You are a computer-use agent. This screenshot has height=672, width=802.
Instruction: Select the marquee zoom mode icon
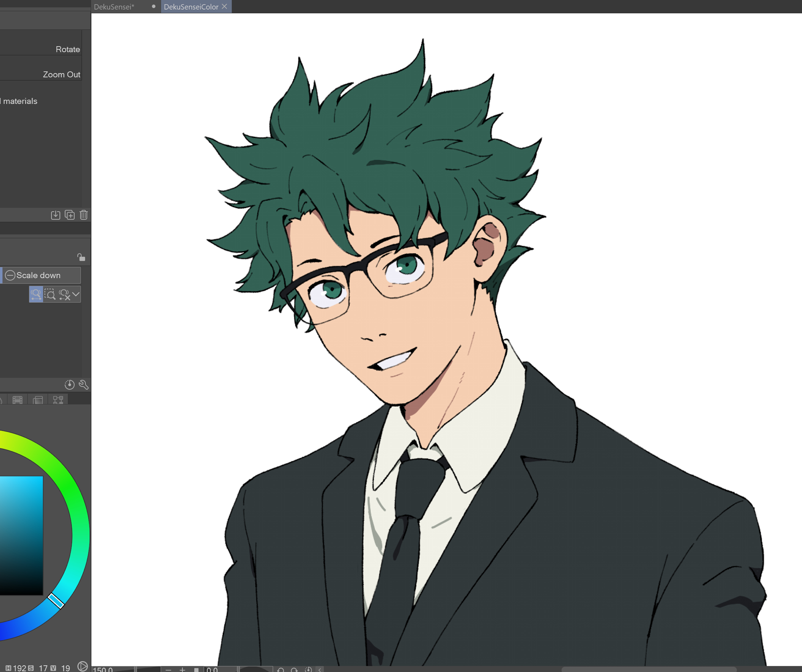(50, 294)
